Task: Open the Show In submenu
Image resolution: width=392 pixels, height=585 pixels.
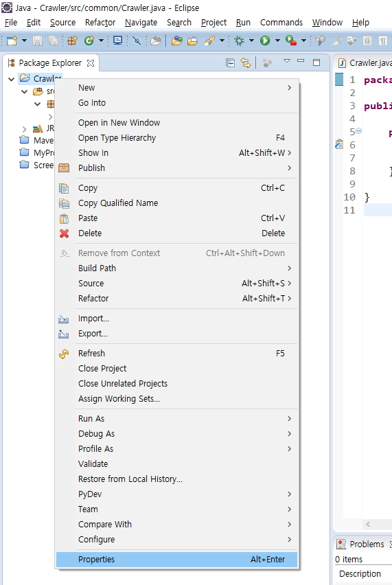Action: tap(177, 153)
